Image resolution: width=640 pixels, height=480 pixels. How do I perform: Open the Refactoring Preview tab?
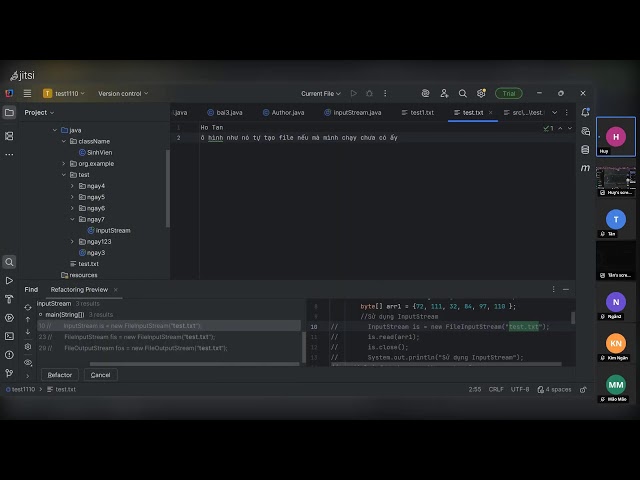click(x=80, y=289)
